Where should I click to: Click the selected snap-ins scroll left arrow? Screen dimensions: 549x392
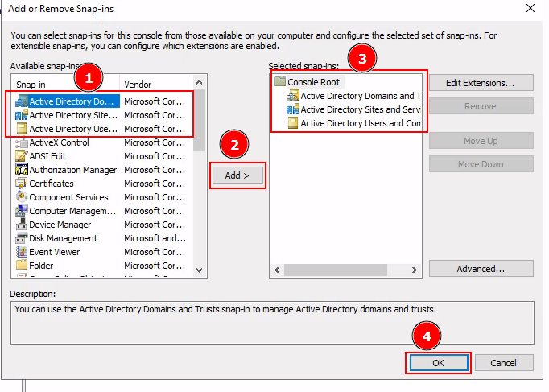277,270
